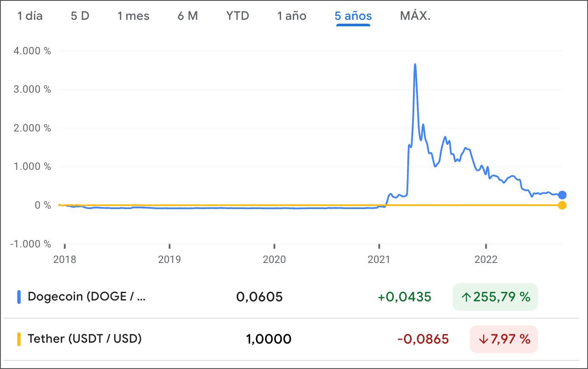Click the yellow Tether legend color bar
588x369 pixels.
click(x=19, y=339)
